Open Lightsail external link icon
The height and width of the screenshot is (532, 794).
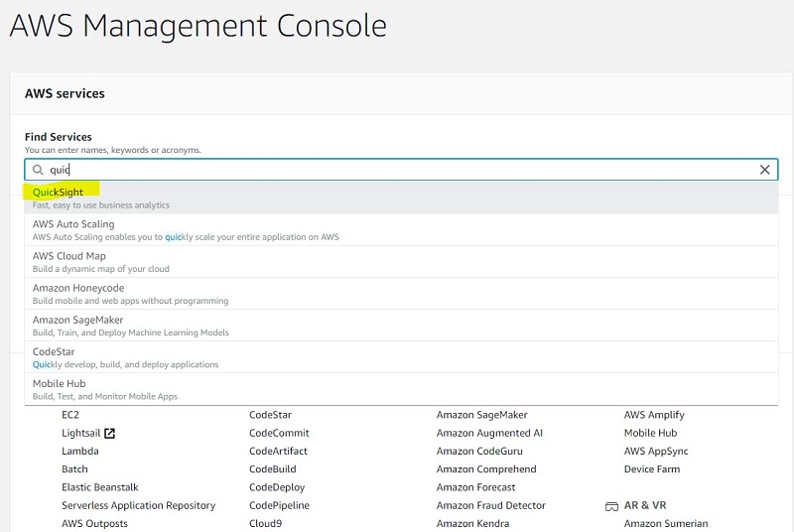coord(109,434)
